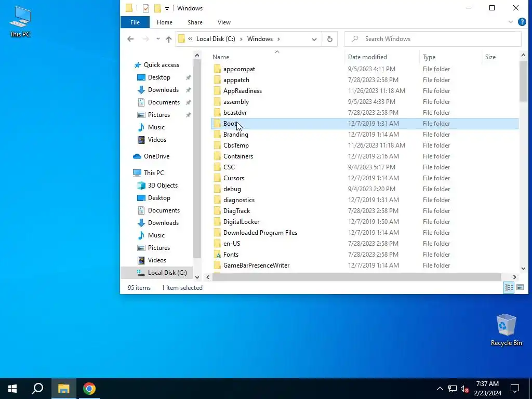Open the Share ribbon tab
Viewport: 532px width, 399px height.
pos(195,22)
